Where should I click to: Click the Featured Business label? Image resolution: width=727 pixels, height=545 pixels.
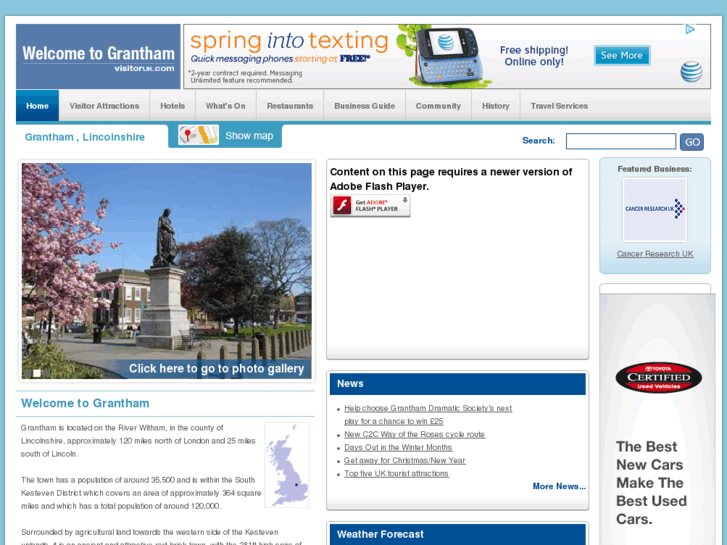tap(655, 169)
